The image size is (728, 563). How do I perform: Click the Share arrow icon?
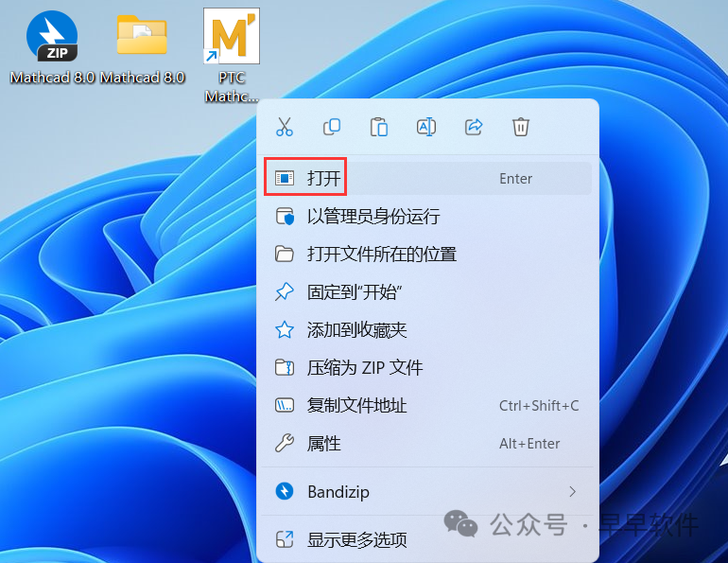474,127
